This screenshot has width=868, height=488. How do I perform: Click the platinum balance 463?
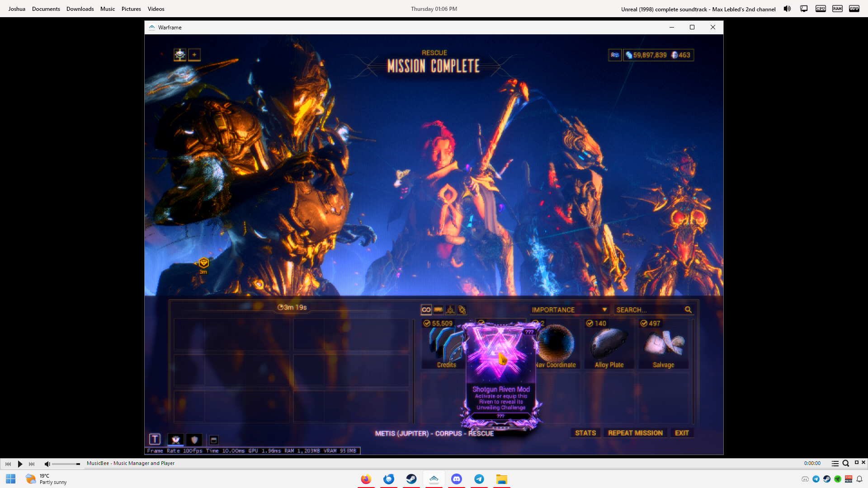point(681,55)
